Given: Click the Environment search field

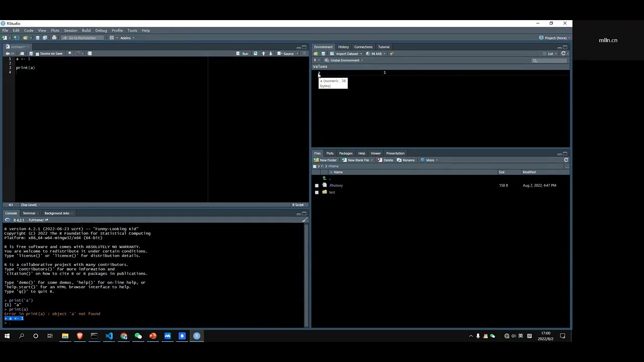Looking at the screenshot, I should click(549, 60).
